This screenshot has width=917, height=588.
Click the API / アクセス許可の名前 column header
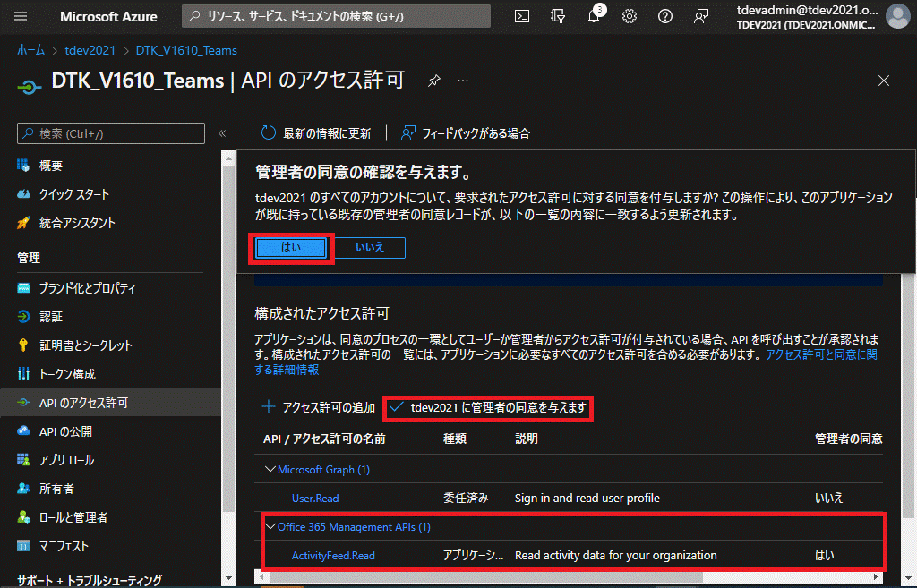(x=324, y=439)
